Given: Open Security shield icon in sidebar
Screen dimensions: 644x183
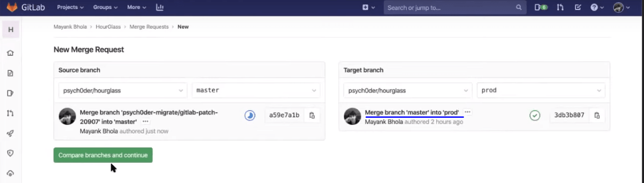Looking at the screenshot, I should [x=10, y=153].
